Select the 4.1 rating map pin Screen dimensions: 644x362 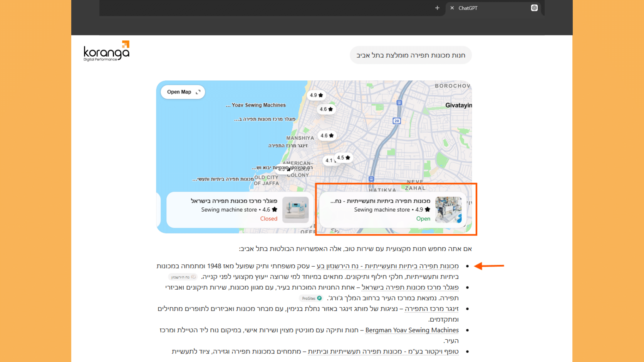329,160
